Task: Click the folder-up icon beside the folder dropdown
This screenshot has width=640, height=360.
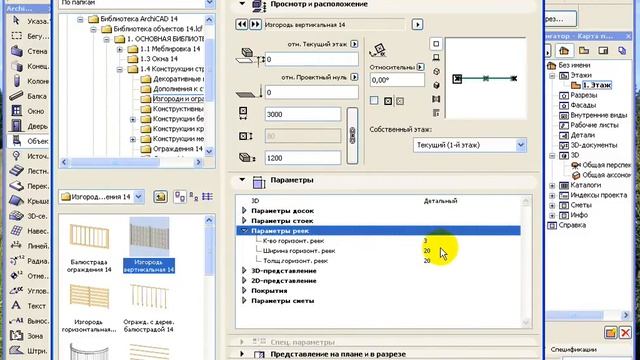Action: coord(160,197)
